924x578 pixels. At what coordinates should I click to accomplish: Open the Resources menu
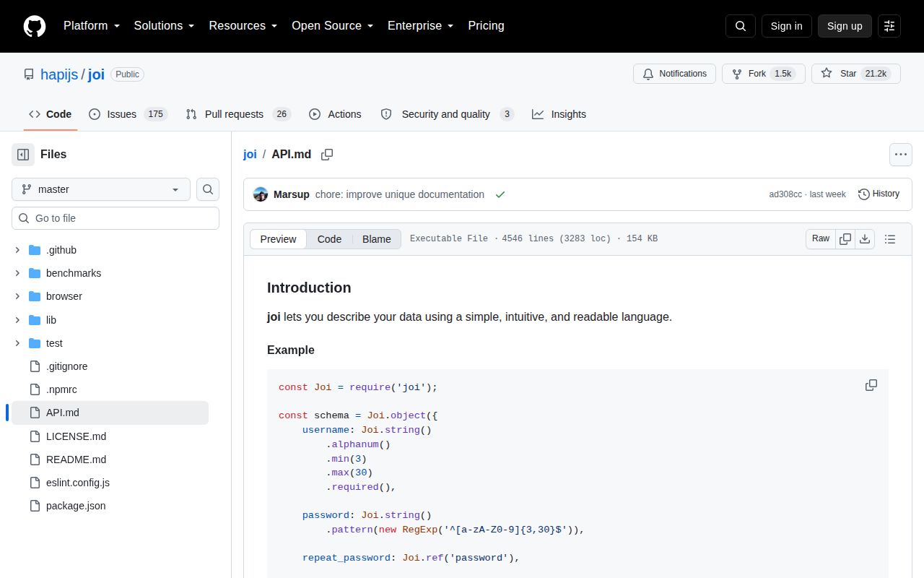click(243, 26)
